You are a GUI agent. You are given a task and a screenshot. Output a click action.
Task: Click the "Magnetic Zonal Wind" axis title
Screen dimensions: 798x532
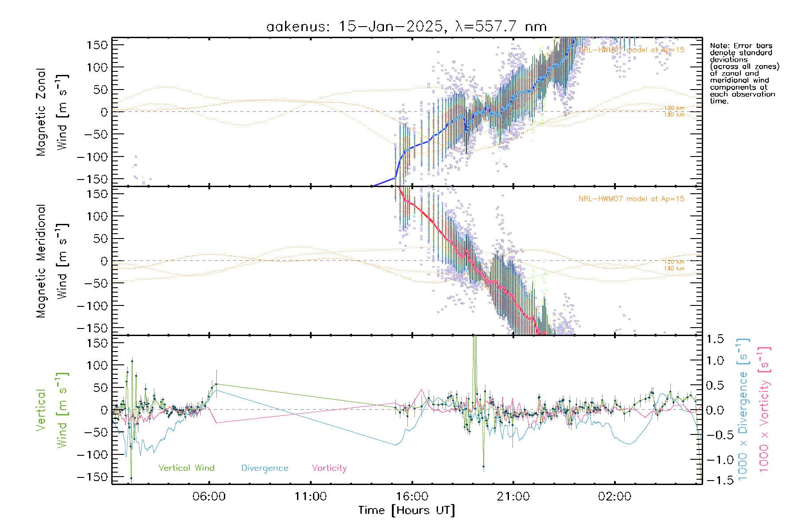pos(51,112)
